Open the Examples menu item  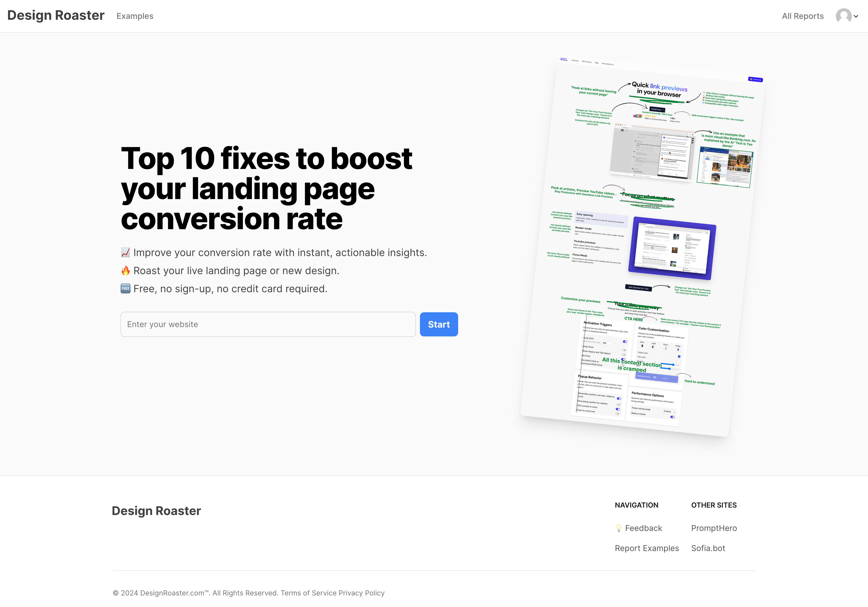tap(135, 16)
